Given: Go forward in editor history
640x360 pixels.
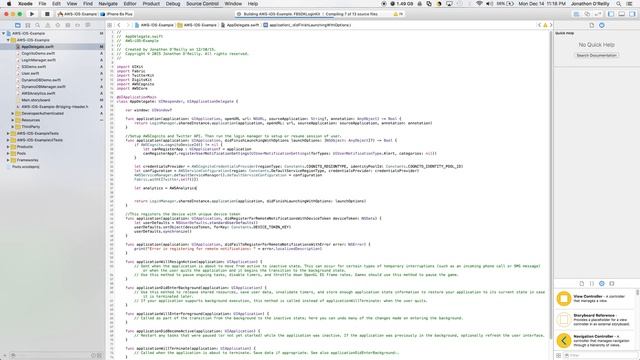Looking at the screenshot, I should tap(128, 25).
